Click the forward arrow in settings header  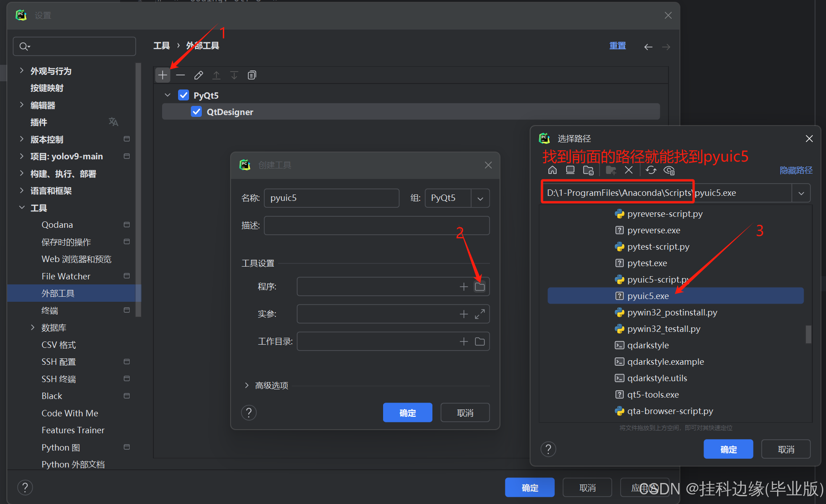(x=666, y=47)
